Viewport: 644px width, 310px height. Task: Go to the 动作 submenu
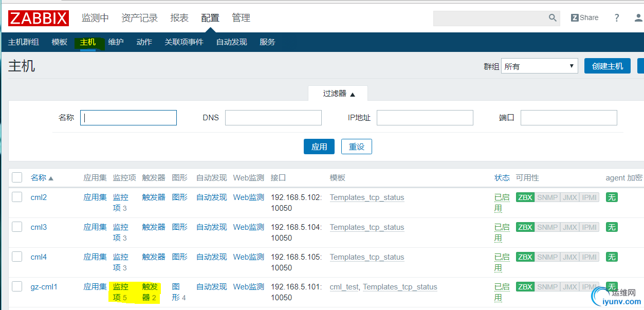coord(144,42)
